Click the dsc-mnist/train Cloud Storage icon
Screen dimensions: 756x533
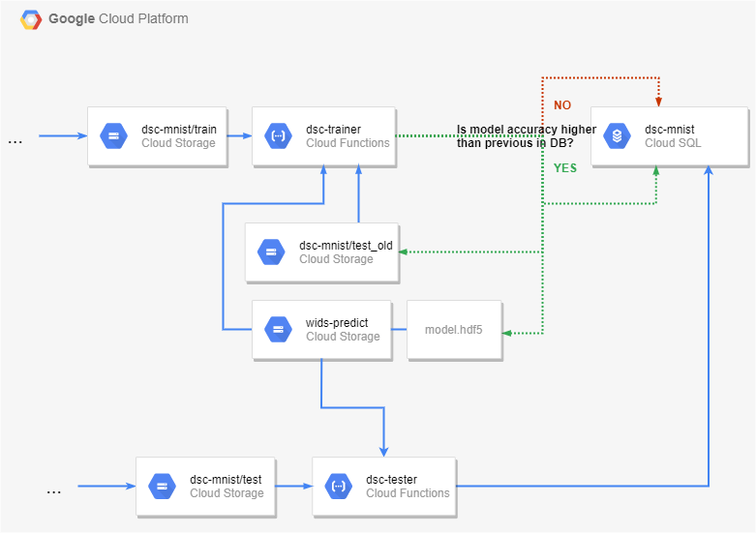click(114, 135)
